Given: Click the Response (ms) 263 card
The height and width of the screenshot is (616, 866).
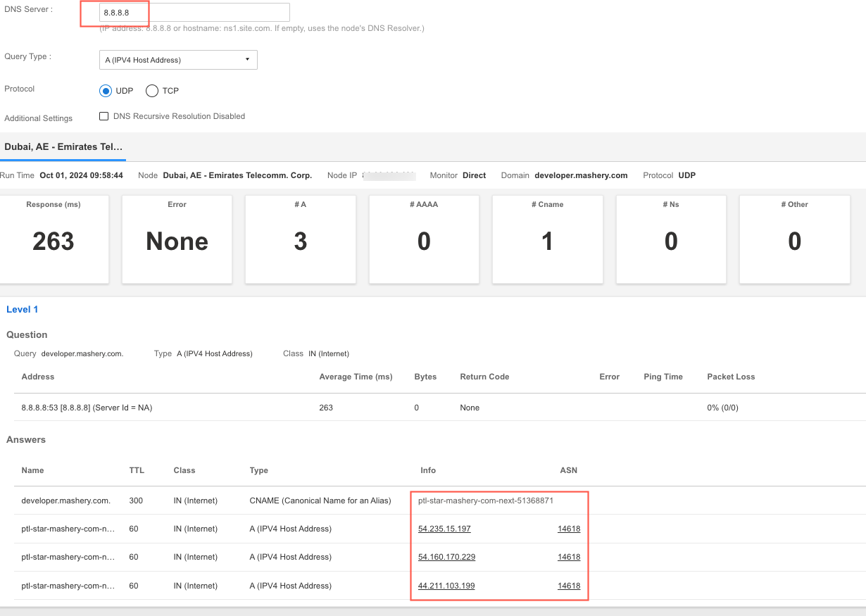Looking at the screenshot, I should (54, 239).
